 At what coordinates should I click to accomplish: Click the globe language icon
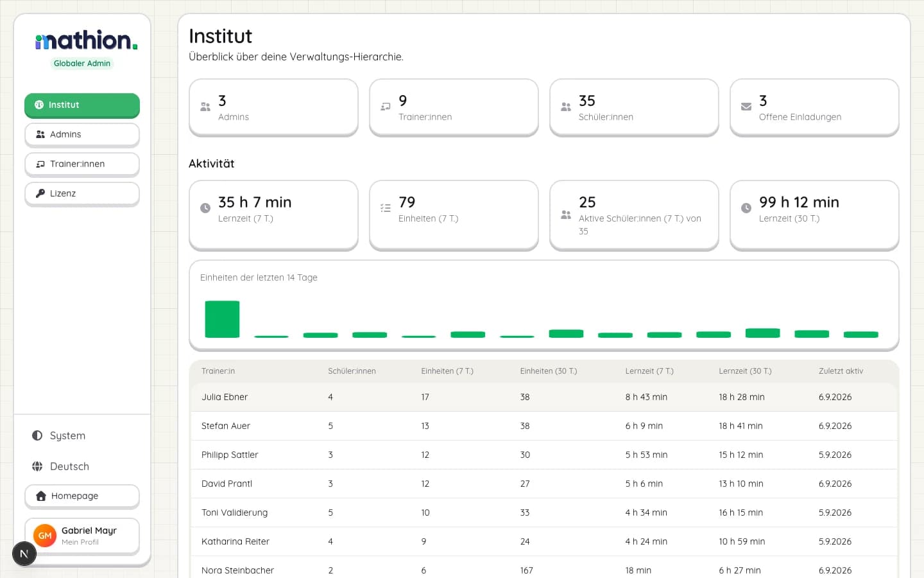[37, 466]
